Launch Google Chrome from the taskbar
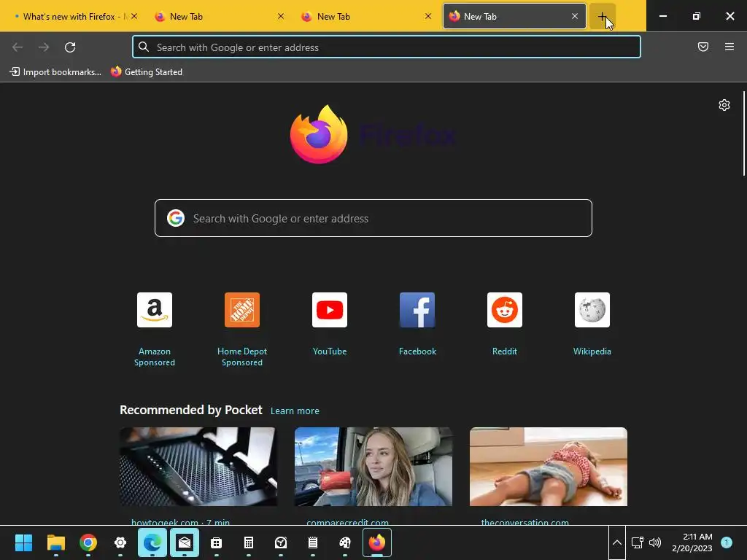 point(88,542)
